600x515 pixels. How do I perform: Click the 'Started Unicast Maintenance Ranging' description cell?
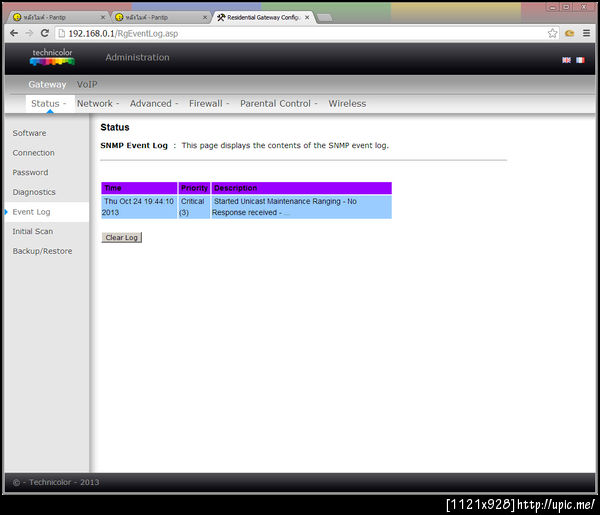coord(302,207)
